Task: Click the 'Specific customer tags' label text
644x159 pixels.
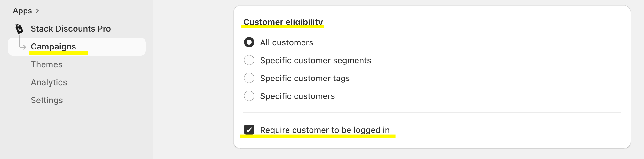Action: point(305,78)
